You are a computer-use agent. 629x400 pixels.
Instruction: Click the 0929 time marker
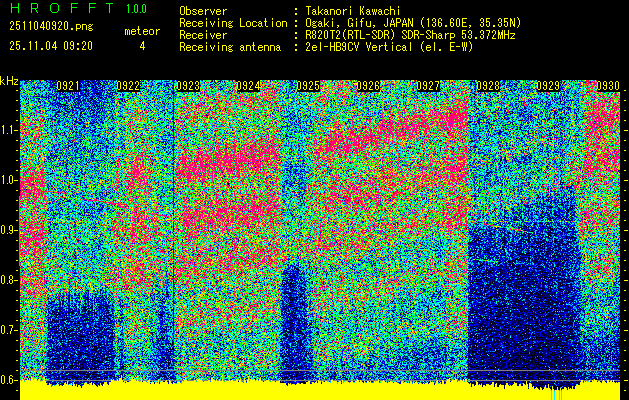pyautogui.click(x=548, y=86)
